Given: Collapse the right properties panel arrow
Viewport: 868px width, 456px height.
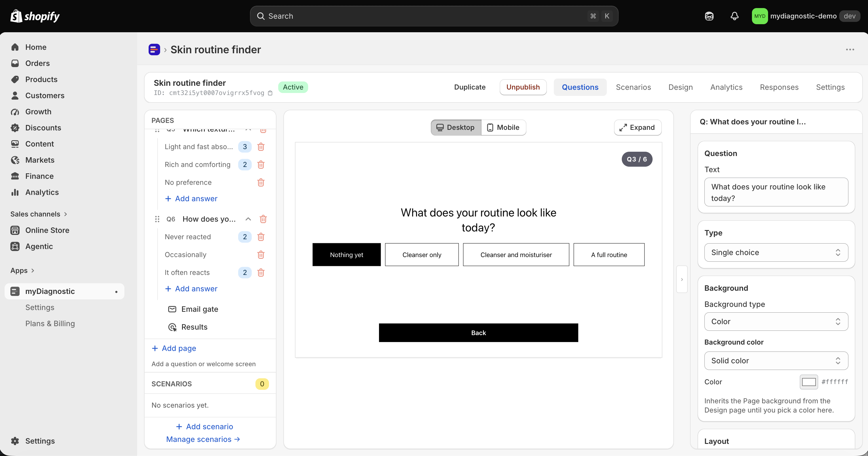Looking at the screenshot, I should click(x=682, y=280).
